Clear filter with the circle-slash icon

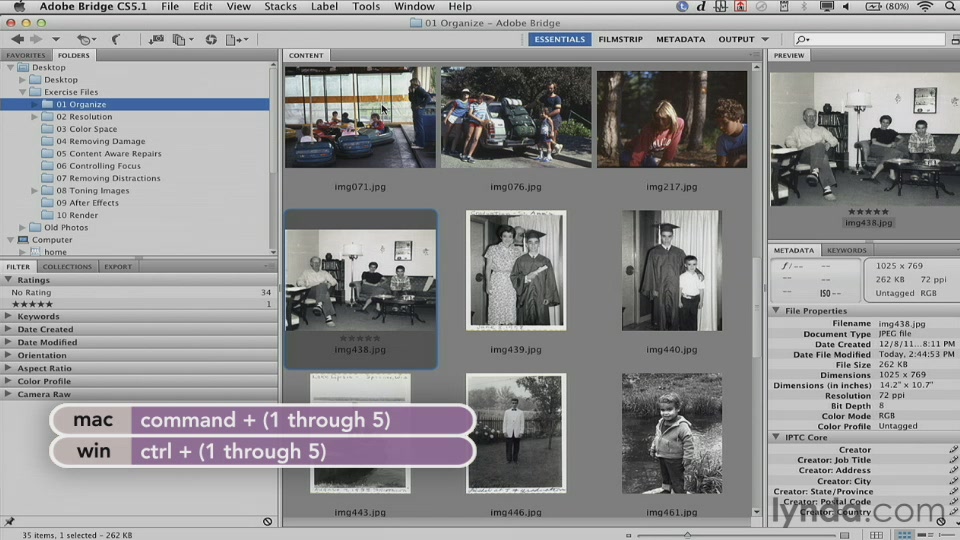pyautogui.click(x=268, y=522)
